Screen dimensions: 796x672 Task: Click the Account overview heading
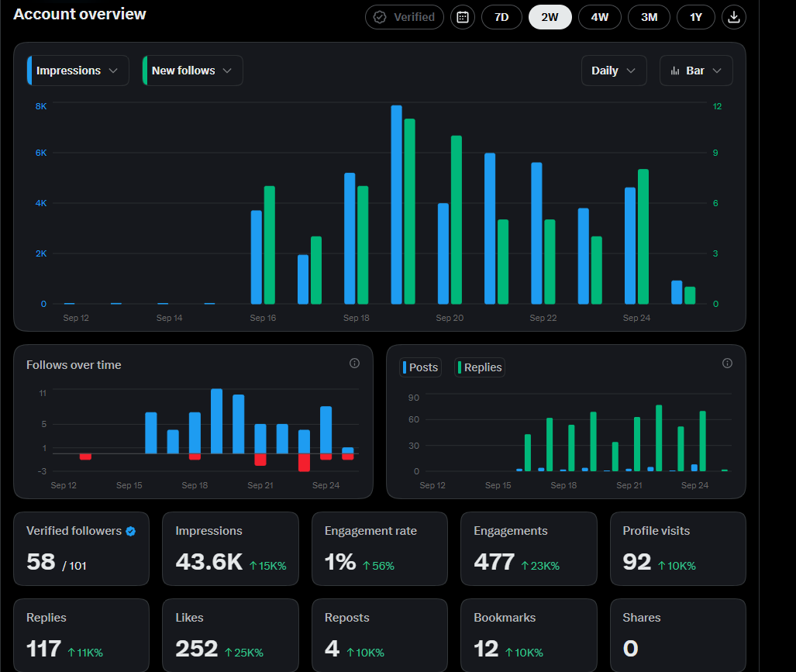[80, 14]
